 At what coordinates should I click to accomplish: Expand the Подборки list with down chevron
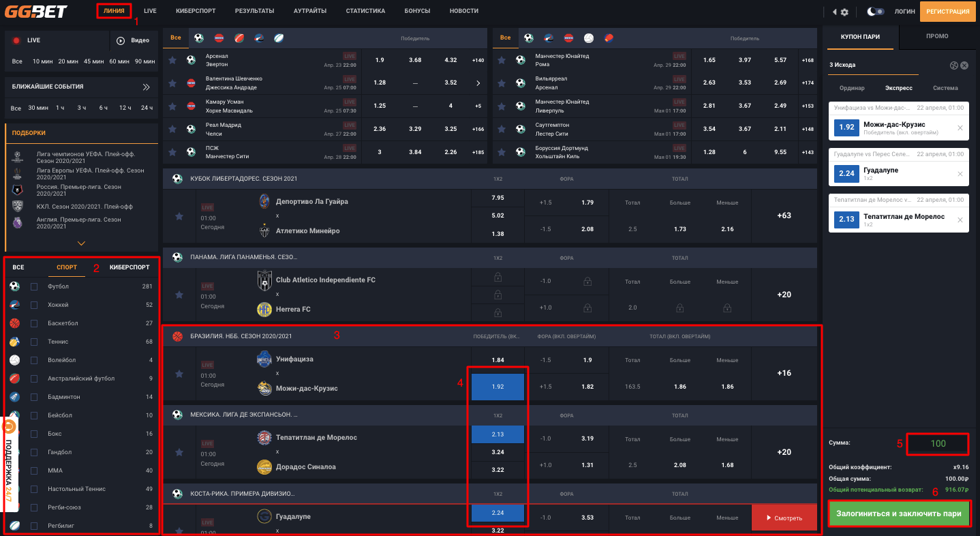click(82, 243)
